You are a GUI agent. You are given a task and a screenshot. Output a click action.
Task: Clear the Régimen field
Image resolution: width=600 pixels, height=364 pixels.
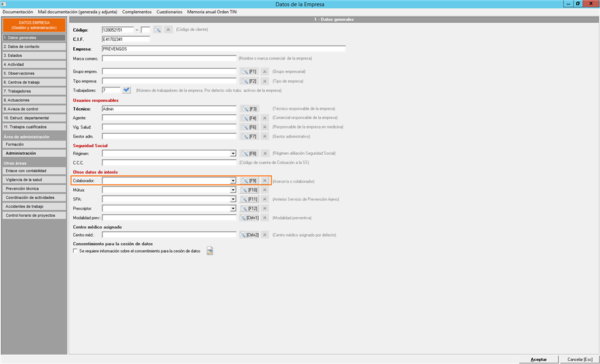pyautogui.click(x=265, y=154)
